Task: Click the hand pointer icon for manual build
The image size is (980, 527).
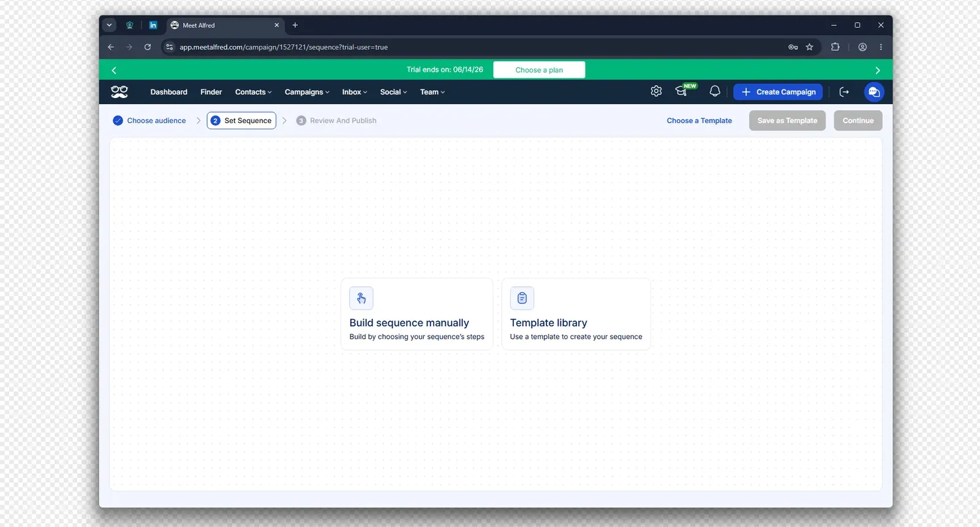Action: (361, 298)
